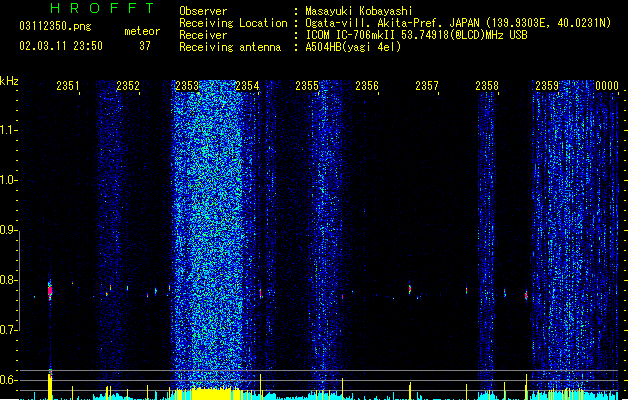This screenshot has height=400, width=629.
Task: Click the Receiving antenna label
Action: pos(230,47)
